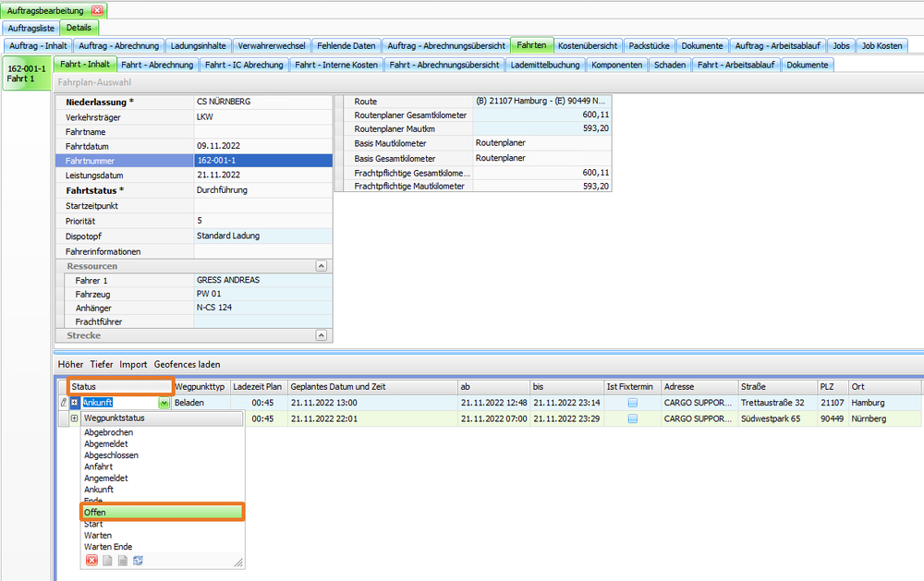
Task: Expand the second waypoint row plus icon
Action: pyautogui.click(x=74, y=418)
